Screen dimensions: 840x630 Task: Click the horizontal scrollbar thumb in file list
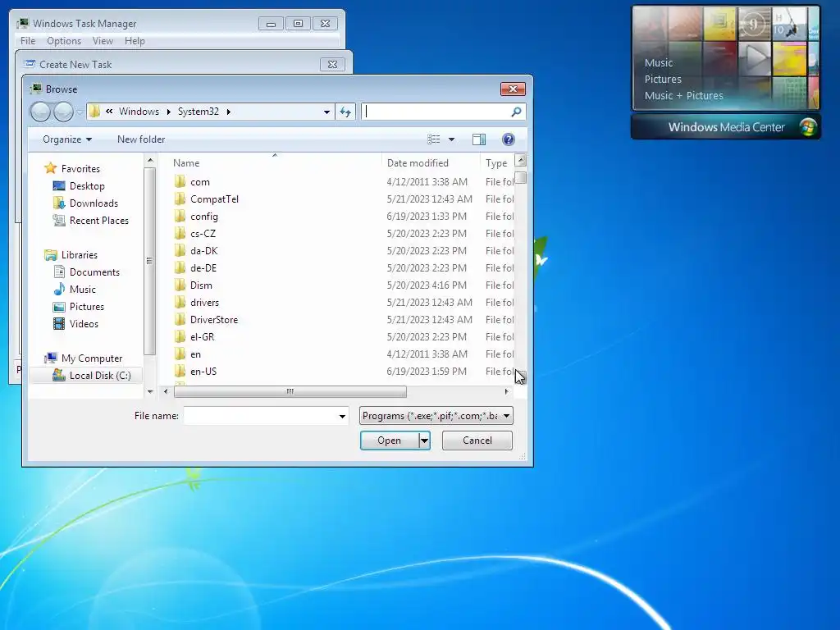pyautogui.click(x=290, y=391)
